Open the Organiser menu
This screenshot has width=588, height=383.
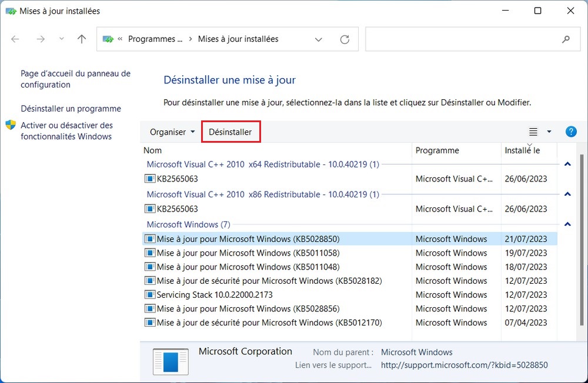pyautogui.click(x=172, y=132)
